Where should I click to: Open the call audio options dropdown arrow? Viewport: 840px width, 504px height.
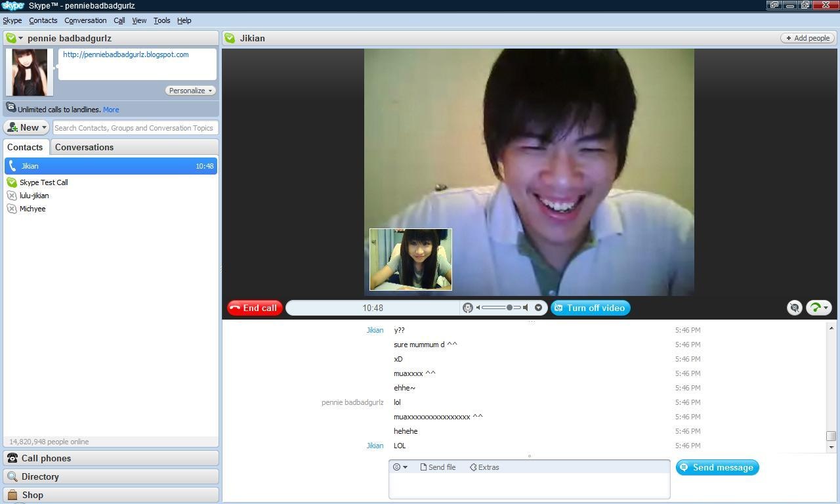click(538, 308)
